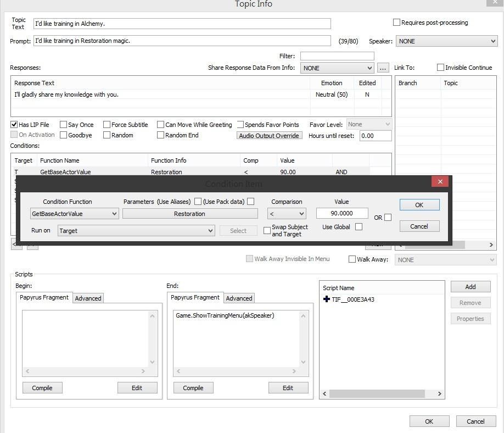Switch to Advanced tab under Begin script

pyautogui.click(x=88, y=298)
